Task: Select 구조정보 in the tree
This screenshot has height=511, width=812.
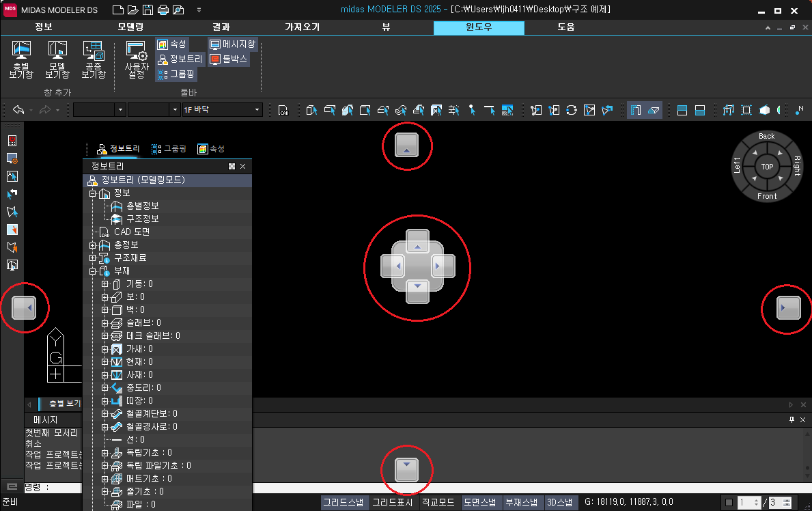Action: point(143,219)
